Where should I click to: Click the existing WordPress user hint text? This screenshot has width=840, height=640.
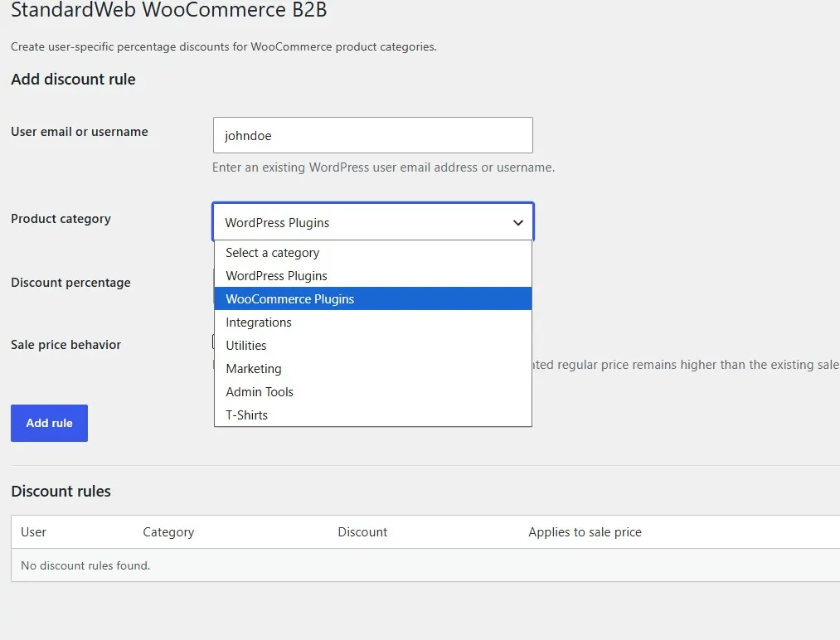(x=384, y=167)
